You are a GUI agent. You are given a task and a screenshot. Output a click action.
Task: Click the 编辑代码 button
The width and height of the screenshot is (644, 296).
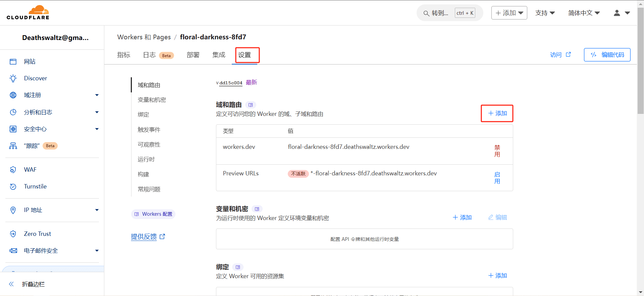click(607, 55)
